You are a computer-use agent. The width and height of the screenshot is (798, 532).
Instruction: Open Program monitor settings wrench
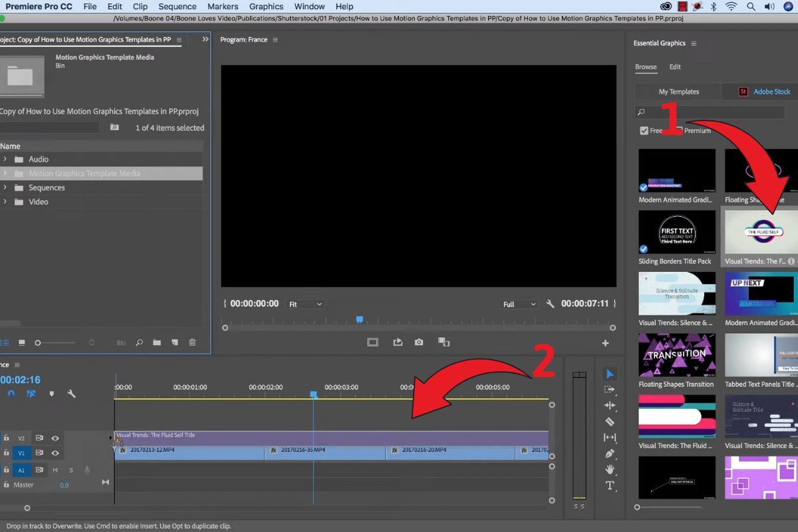(550, 304)
